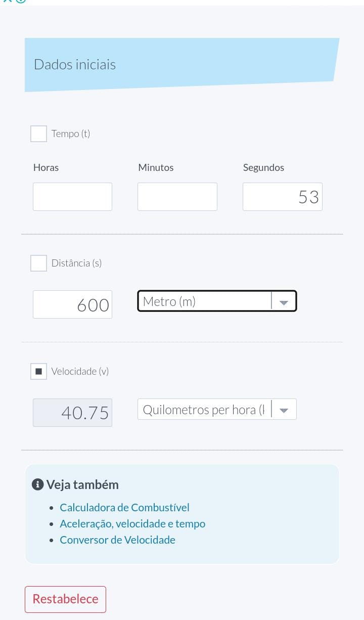Image resolution: width=364 pixels, height=620 pixels.
Task: Go to Aceleração, velocidade e tempo
Action: (132, 523)
